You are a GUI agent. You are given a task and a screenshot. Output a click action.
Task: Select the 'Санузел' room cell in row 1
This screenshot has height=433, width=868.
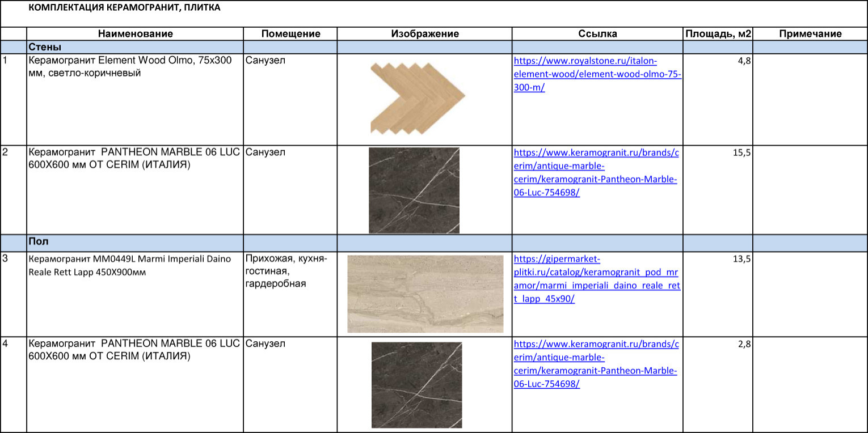coord(290,99)
